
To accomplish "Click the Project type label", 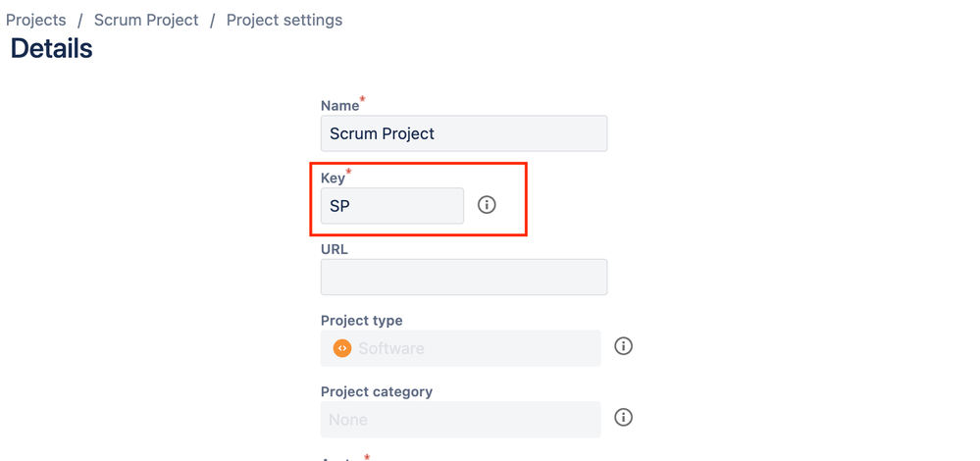I will coord(361,321).
